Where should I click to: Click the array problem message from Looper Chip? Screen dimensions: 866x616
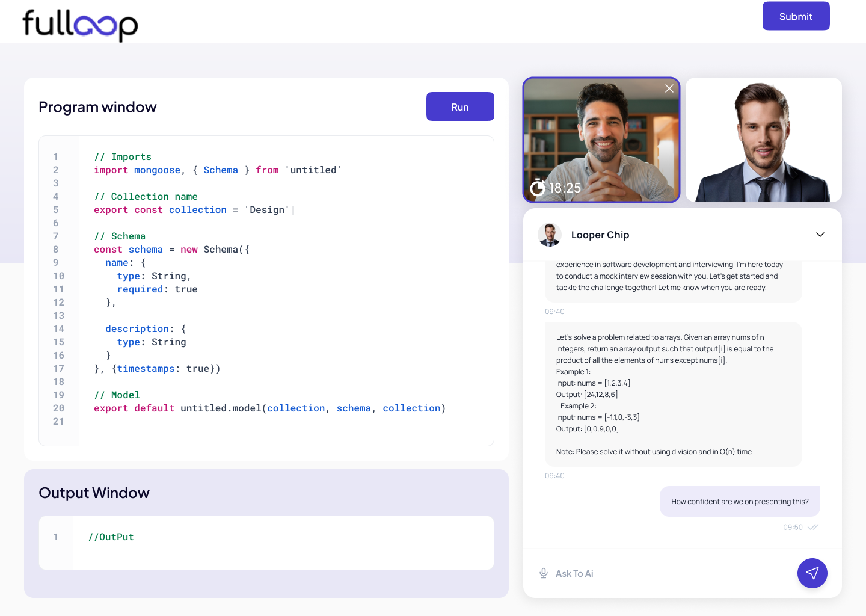673,394
